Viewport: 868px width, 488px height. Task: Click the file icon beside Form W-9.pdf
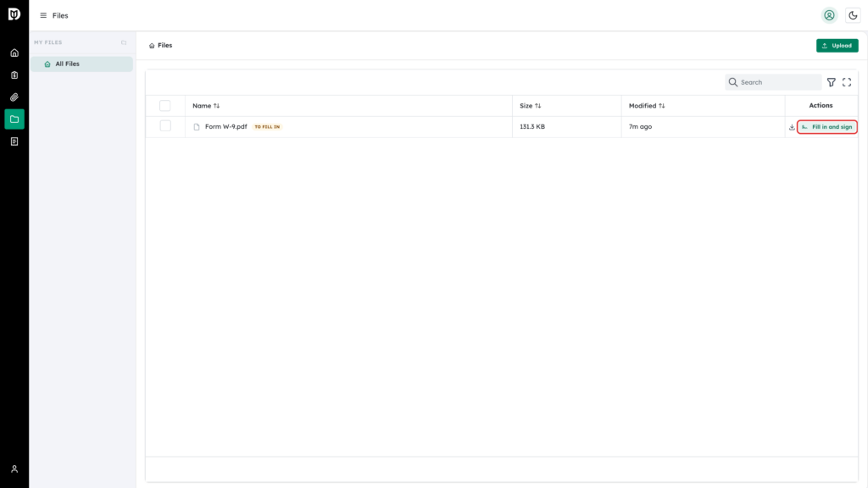click(x=197, y=127)
